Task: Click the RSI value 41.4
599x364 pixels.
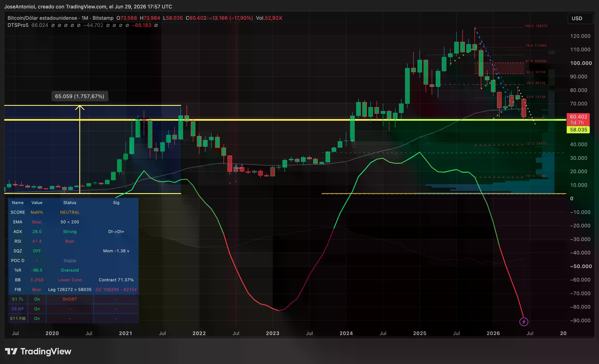Action: tap(37, 241)
